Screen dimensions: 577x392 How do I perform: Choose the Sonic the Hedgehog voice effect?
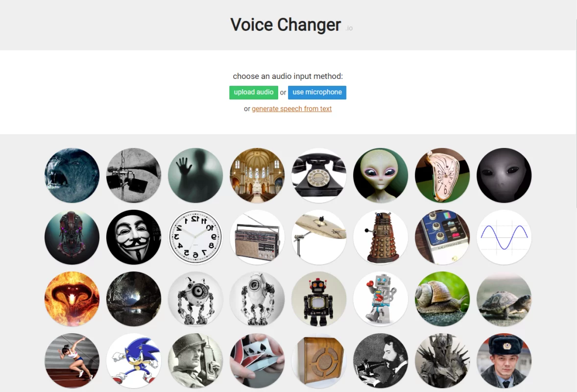pyautogui.click(x=134, y=360)
